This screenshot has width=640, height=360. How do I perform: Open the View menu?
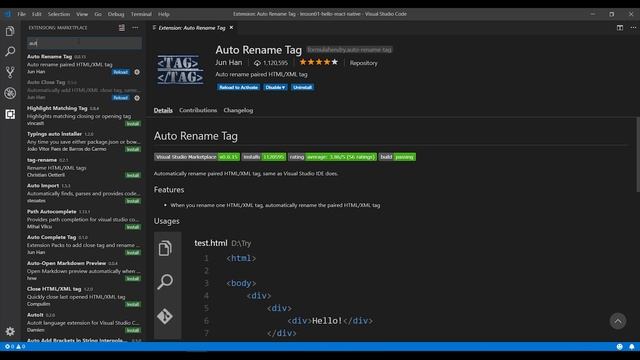pos(82,14)
